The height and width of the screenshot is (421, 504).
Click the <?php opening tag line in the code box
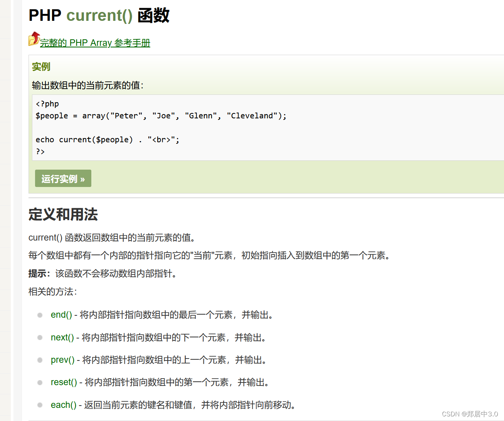(x=47, y=104)
